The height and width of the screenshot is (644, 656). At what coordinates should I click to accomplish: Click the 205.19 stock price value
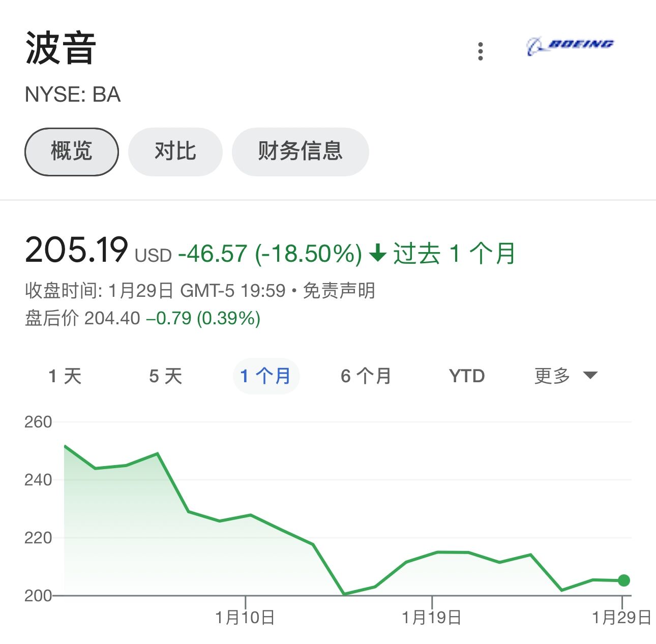point(76,250)
